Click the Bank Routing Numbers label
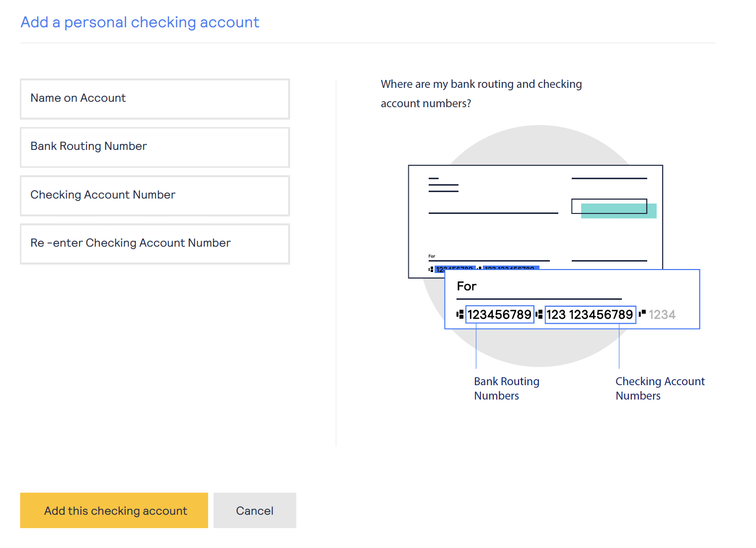Image resolution: width=756 pixels, height=548 pixels. (x=507, y=389)
